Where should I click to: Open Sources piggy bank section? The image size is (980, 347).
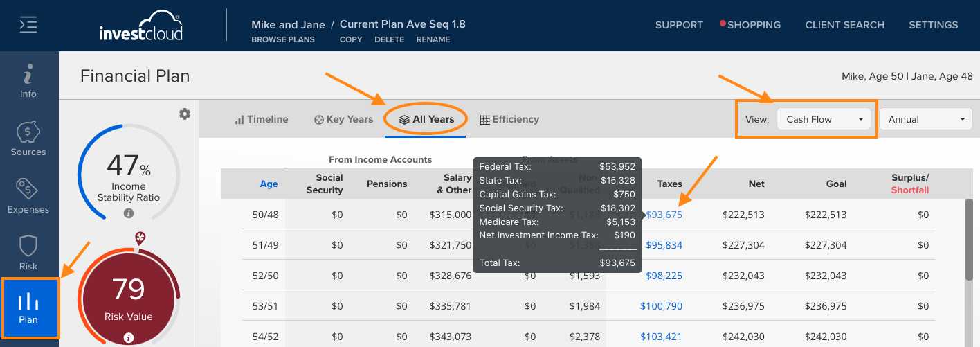click(28, 139)
